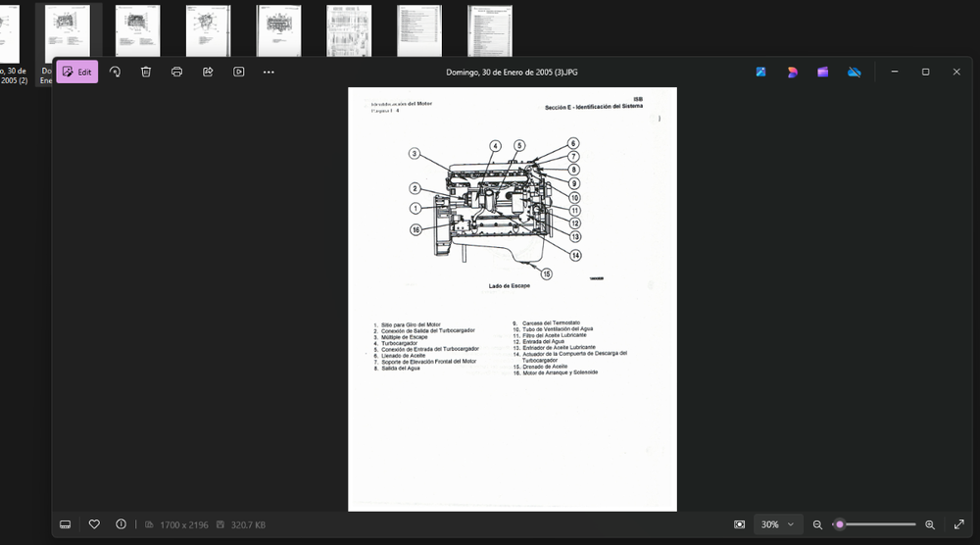The width and height of the screenshot is (980, 545).
Task: Show file info with the info icon
Action: 121,524
